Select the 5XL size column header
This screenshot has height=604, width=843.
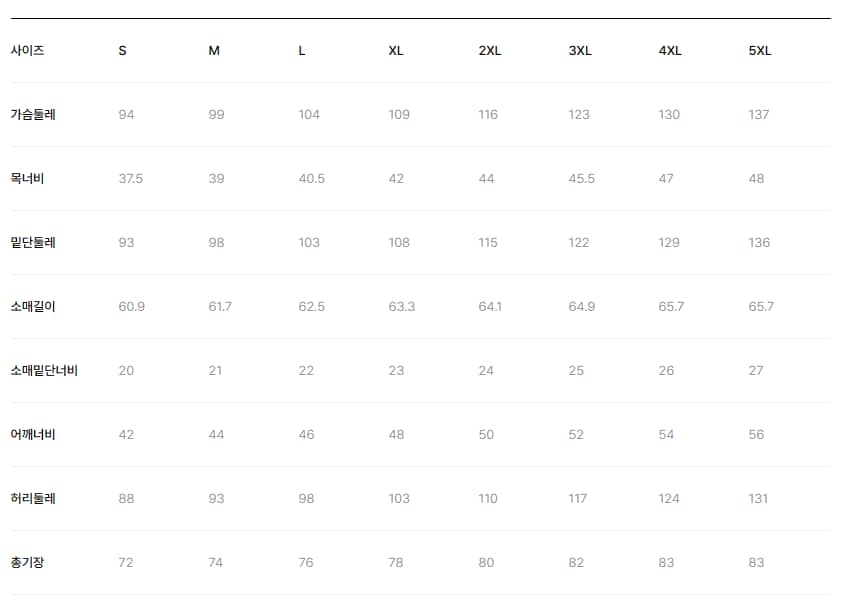(760, 51)
